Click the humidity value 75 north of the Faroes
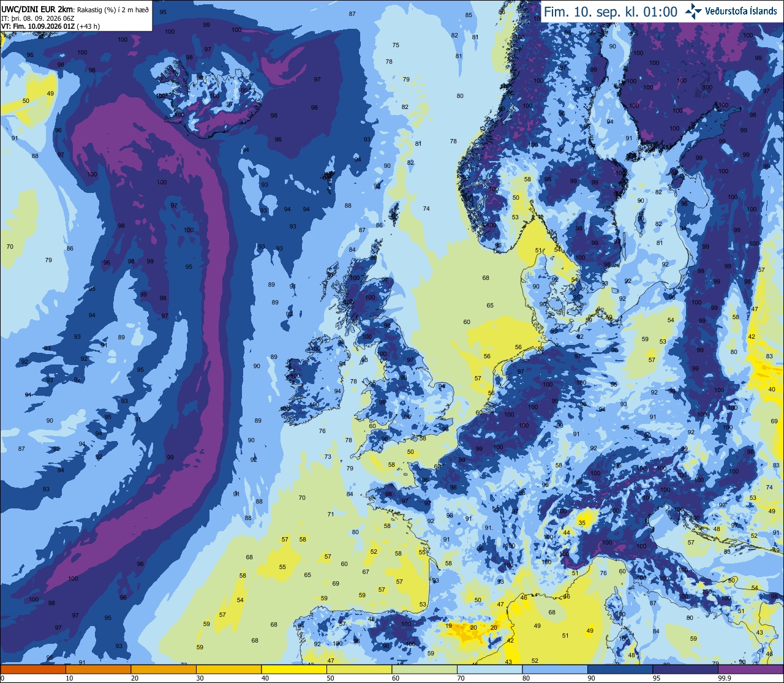The image size is (784, 683). 396,45
